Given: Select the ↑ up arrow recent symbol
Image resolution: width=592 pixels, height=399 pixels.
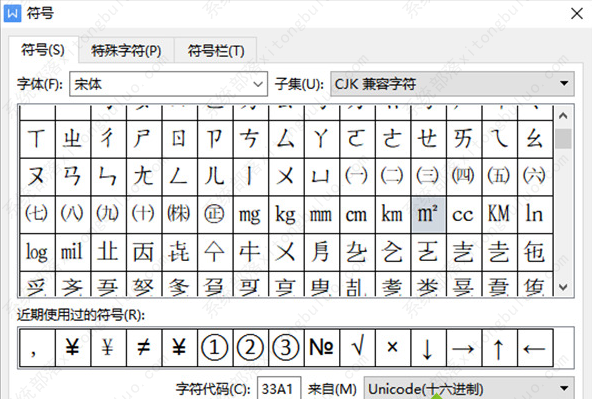Looking at the screenshot, I should [500, 348].
